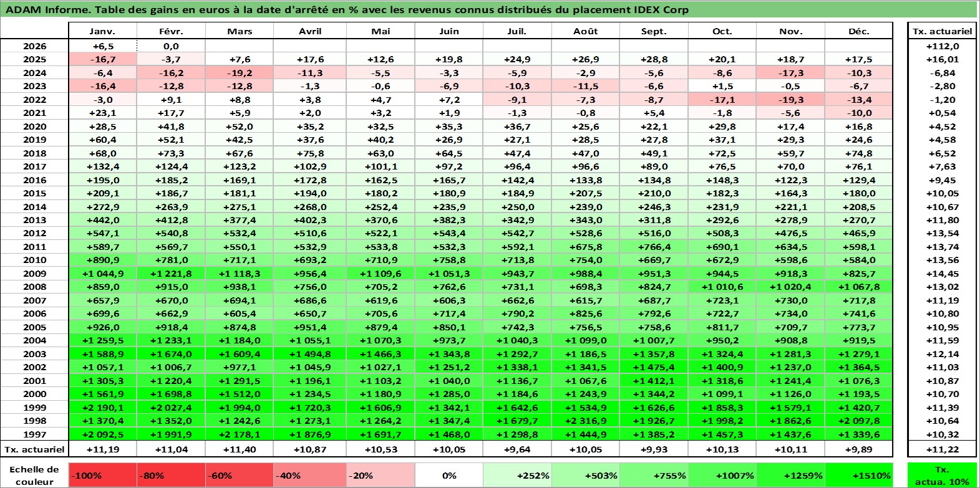Click the -100% red color scale swatch
The image size is (980, 488).
coord(102,475)
